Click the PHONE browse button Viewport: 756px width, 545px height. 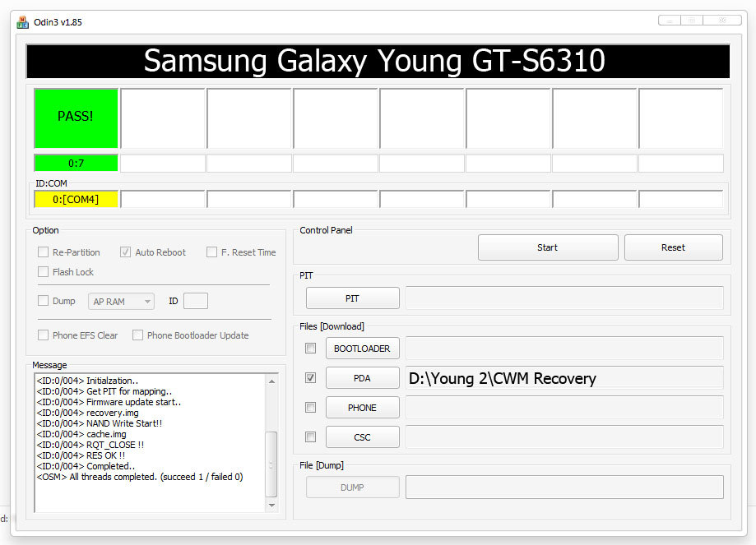[362, 408]
